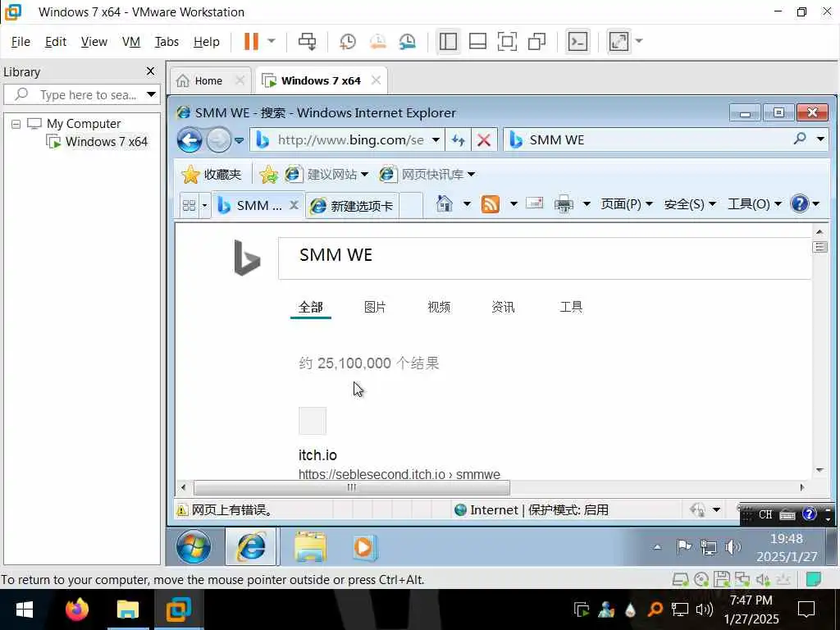Enter VMware full screen mode
Image resolution: width=840 pixels, height=630 pixels.
click(x=507, y=41)
